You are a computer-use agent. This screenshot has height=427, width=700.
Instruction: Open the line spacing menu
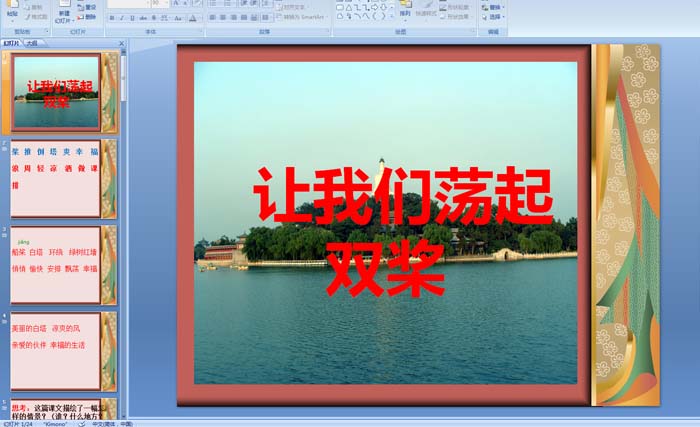266,3
